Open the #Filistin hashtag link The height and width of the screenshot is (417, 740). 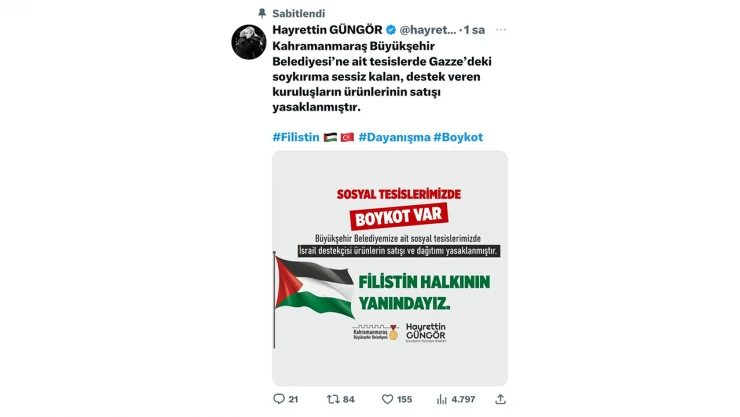[x=296, y=137]
